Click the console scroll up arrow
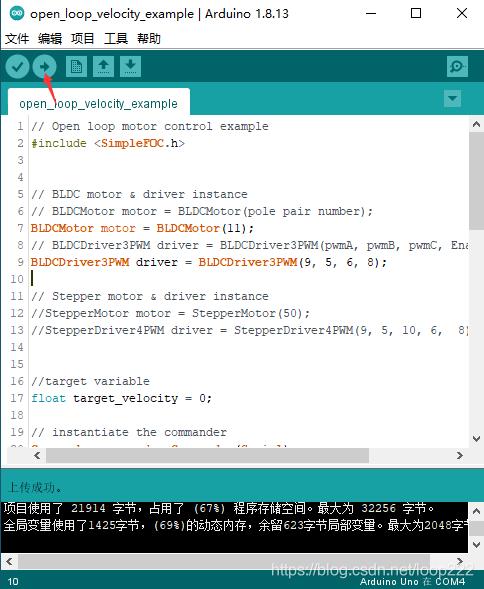This screenshot has height=589, width=484. [x=476, y=511]
